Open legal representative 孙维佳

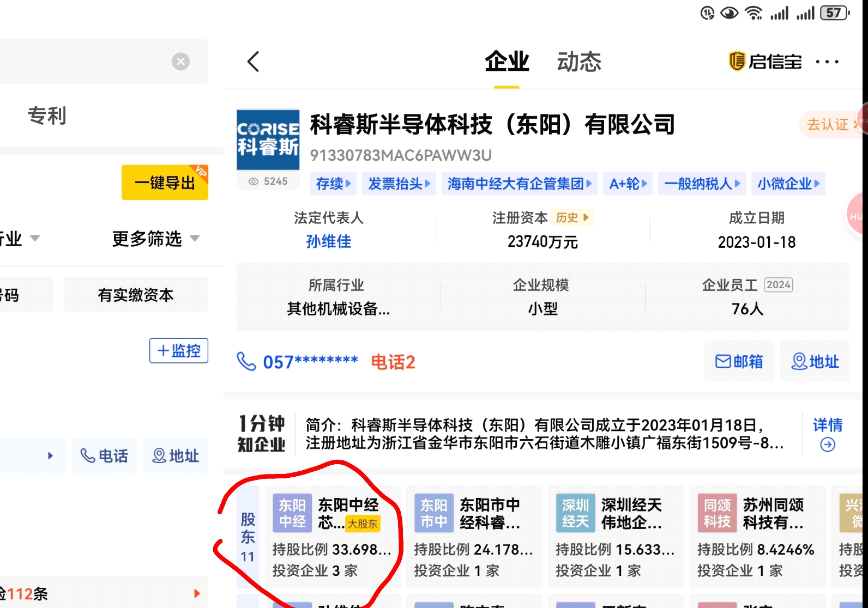[x=329, y=241]
